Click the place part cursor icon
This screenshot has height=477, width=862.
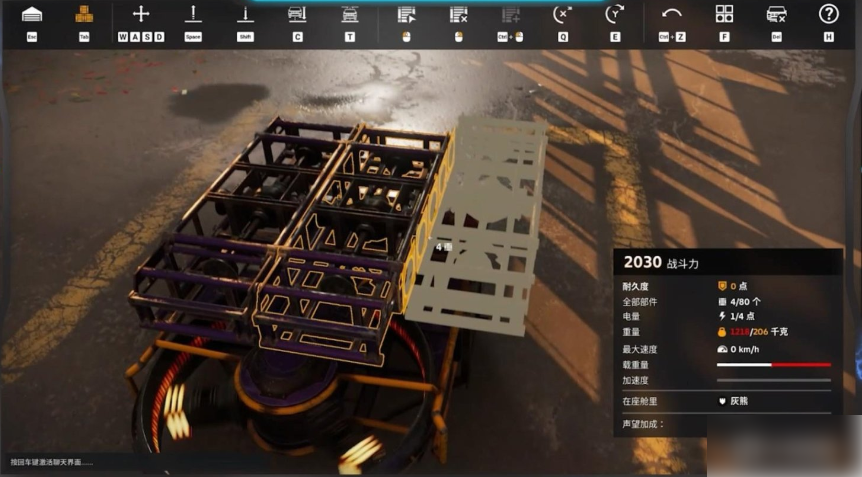(406, 14)
